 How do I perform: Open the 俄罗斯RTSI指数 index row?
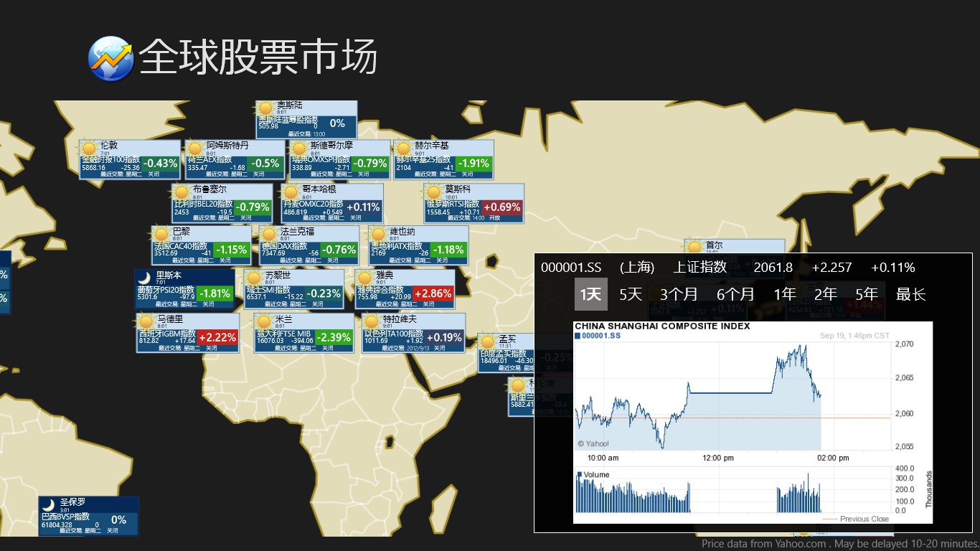coord(453,203)
